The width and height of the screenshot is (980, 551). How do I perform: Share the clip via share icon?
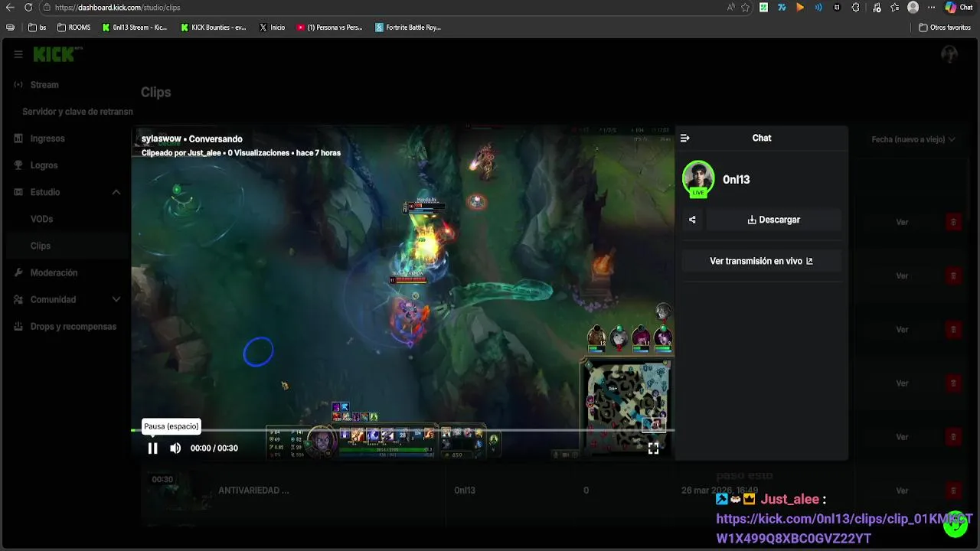(692, 220)
